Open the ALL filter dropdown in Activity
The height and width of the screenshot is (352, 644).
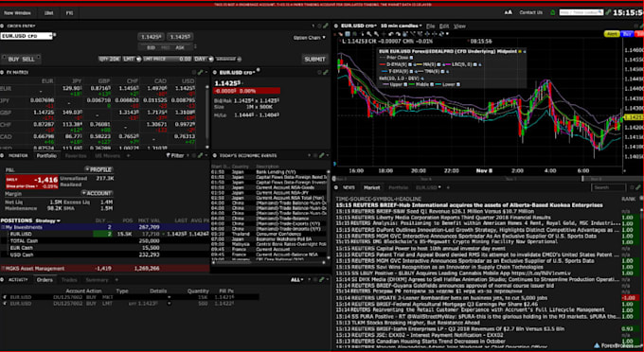click(297, 280)
